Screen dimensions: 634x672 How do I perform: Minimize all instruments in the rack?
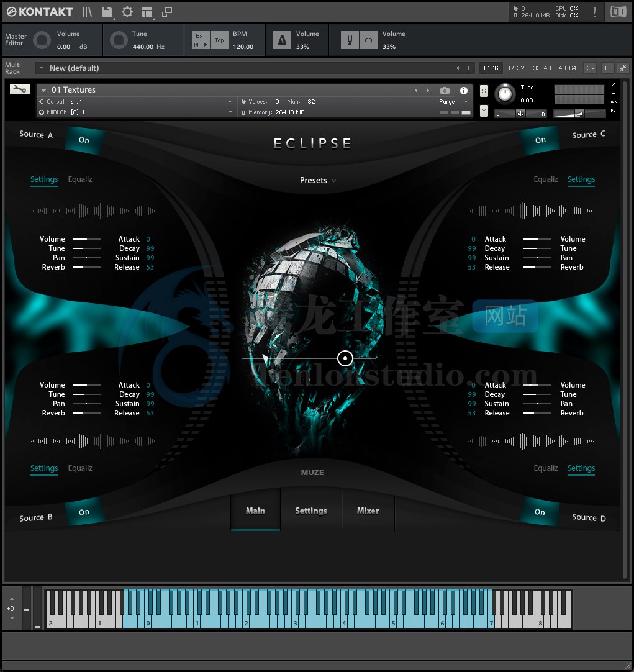click(623, 68)
